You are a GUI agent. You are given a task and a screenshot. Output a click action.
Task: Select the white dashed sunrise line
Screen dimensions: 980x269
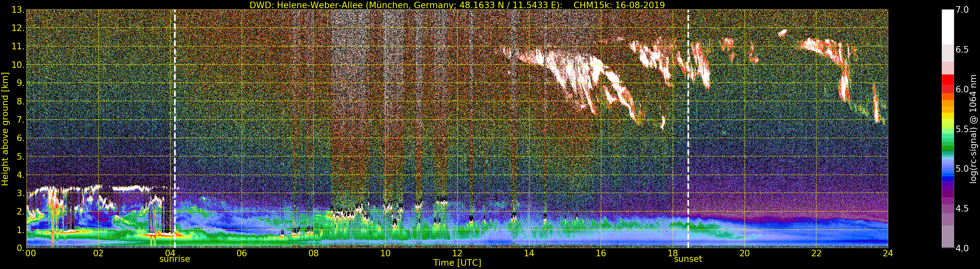(x=175, y=114)
